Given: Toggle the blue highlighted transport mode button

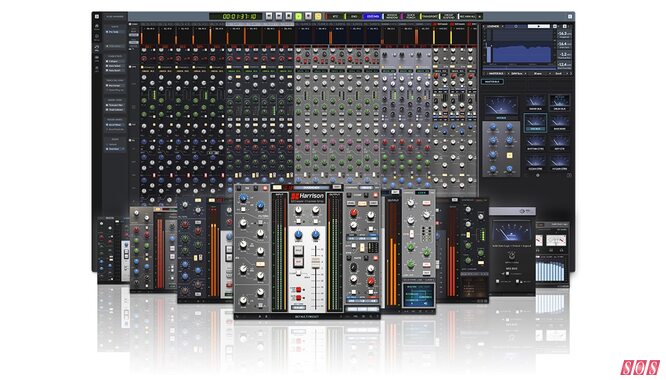Looking at the screenshot, I should [373, 16].
